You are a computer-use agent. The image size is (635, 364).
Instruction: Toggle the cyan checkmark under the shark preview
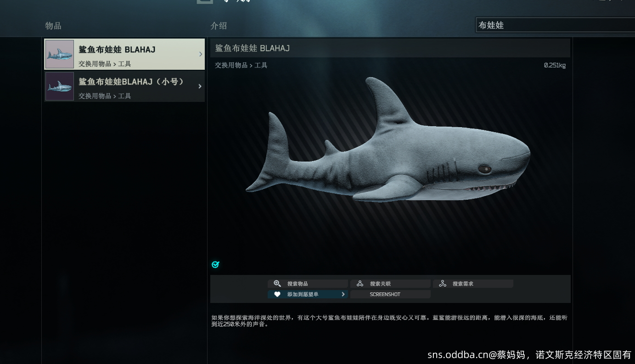(215, 264)
